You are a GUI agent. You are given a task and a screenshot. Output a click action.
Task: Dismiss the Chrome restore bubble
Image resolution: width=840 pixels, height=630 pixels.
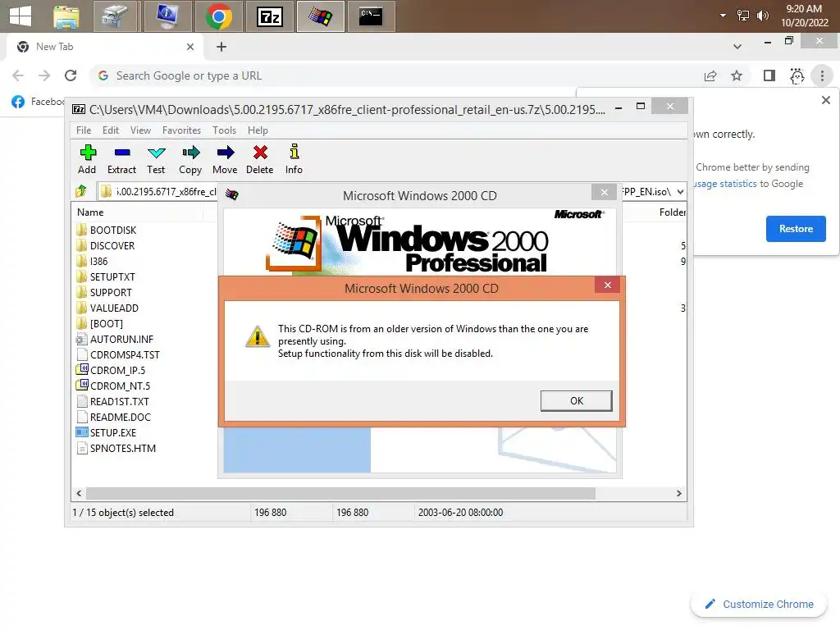coord(825,100)
